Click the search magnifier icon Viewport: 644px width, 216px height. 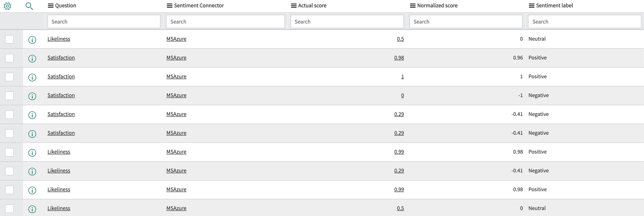tap(29, 6)
